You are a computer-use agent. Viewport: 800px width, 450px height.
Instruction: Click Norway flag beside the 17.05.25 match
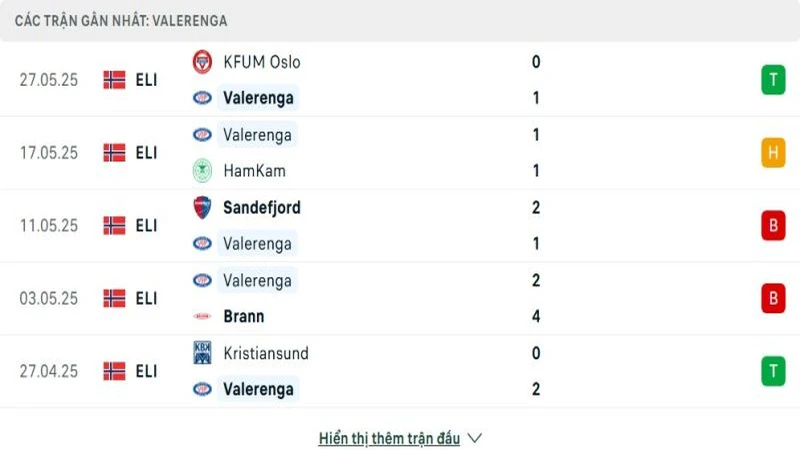tap(114, 153)
